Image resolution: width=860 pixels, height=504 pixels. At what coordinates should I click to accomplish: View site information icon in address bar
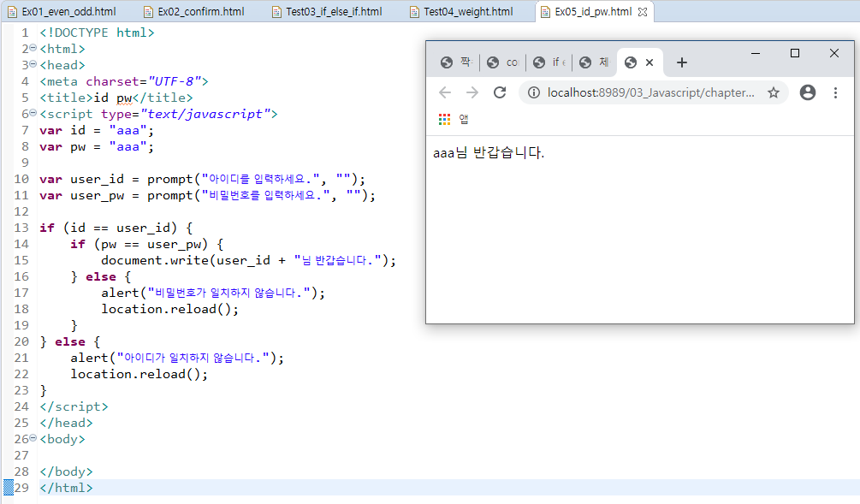point(534,92)
